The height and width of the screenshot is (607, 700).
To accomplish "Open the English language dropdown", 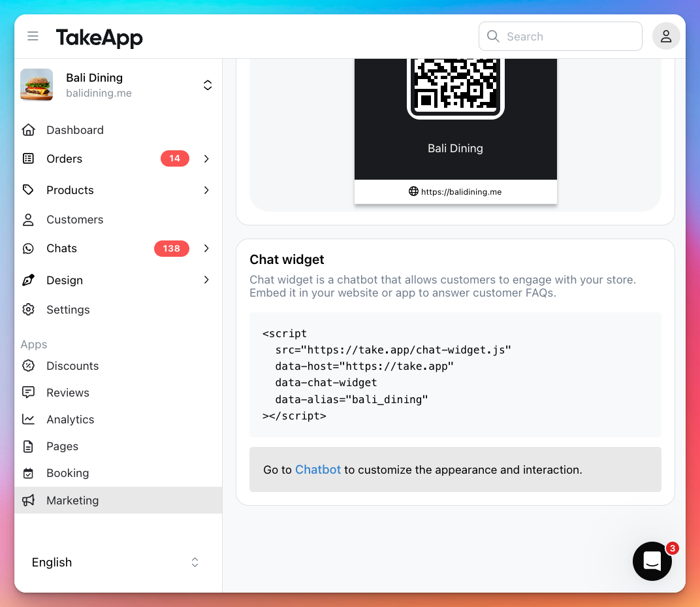I will 115,563.
